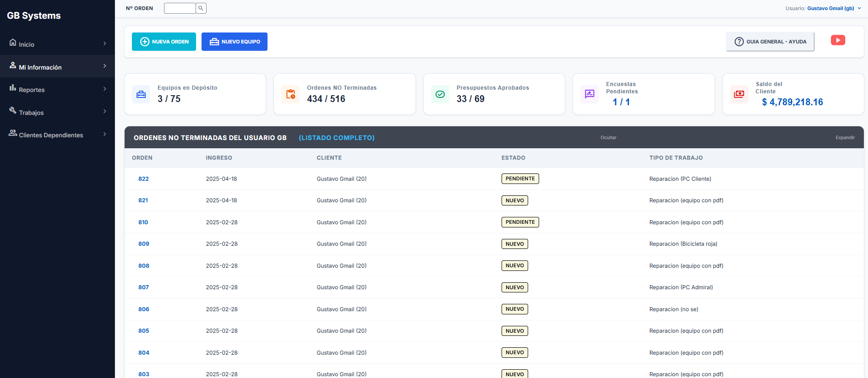This screenshot has width=868, height=378.
Task: Click the ORDEN column header
Action: 142,158
